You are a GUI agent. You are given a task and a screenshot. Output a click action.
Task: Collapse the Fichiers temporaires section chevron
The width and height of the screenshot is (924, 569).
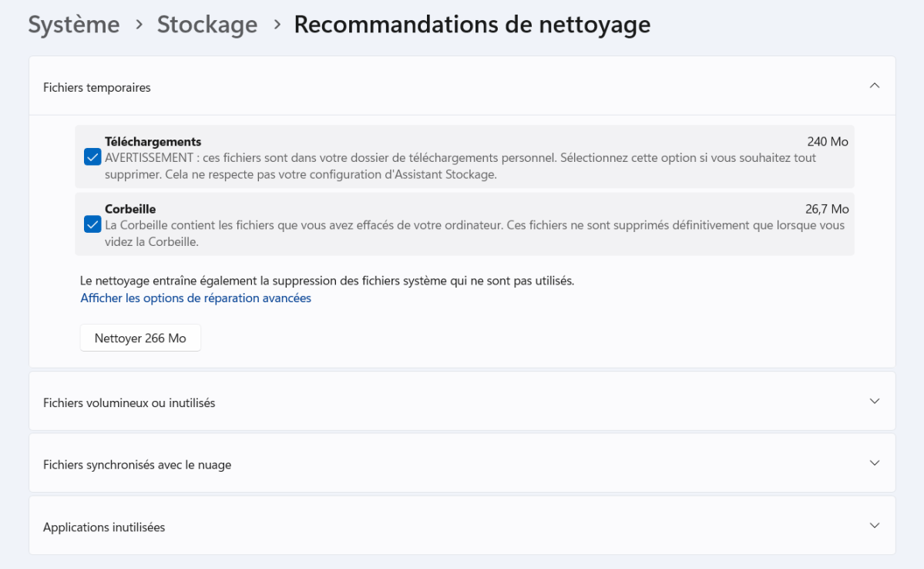click(875, 86)
